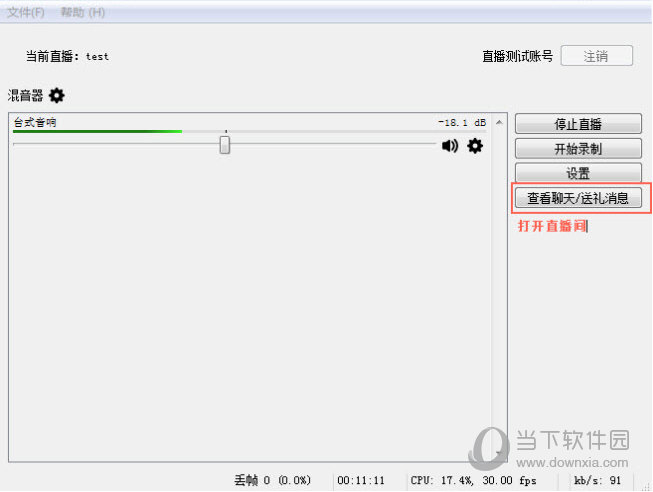The height and width of the screenshot is (492, 653).
Task: Click the 台式音响 volume slider handle
Action: (x=225, y=145)
